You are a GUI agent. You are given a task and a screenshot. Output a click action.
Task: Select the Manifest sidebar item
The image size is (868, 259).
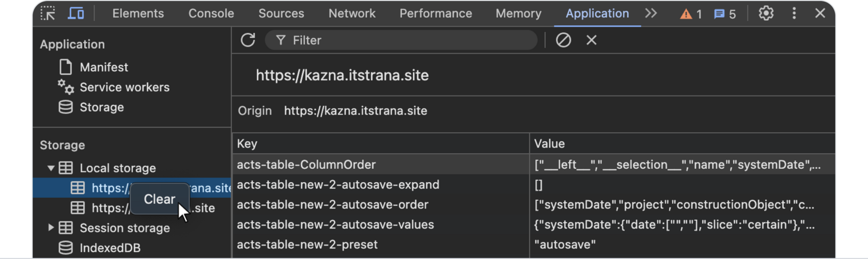(x=103, y=67)
